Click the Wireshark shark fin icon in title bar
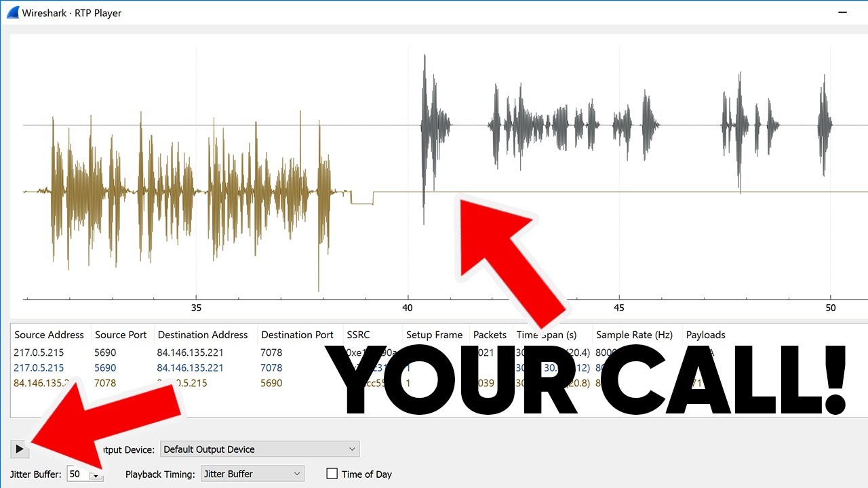Viewport: 868px width, 488px height. 12,12
